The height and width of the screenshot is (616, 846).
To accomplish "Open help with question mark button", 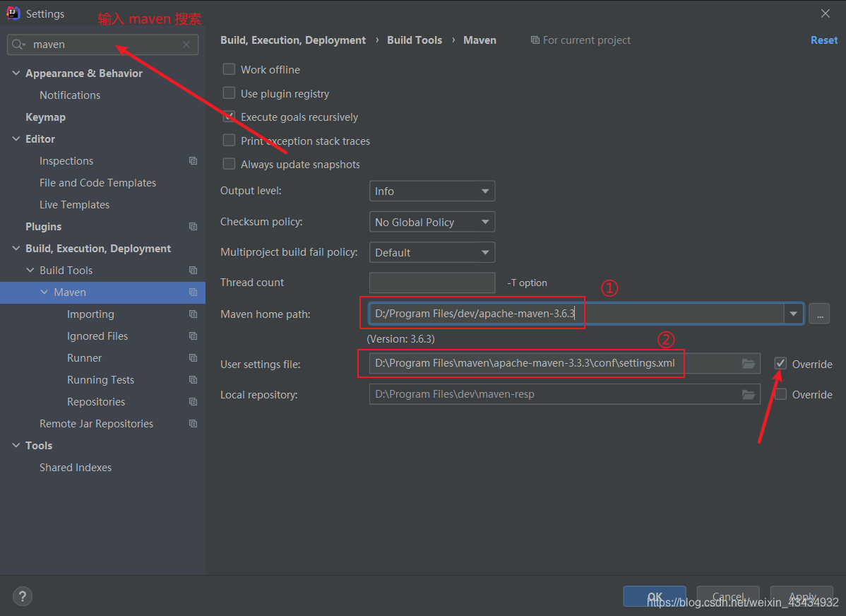I will pos(22,596).
